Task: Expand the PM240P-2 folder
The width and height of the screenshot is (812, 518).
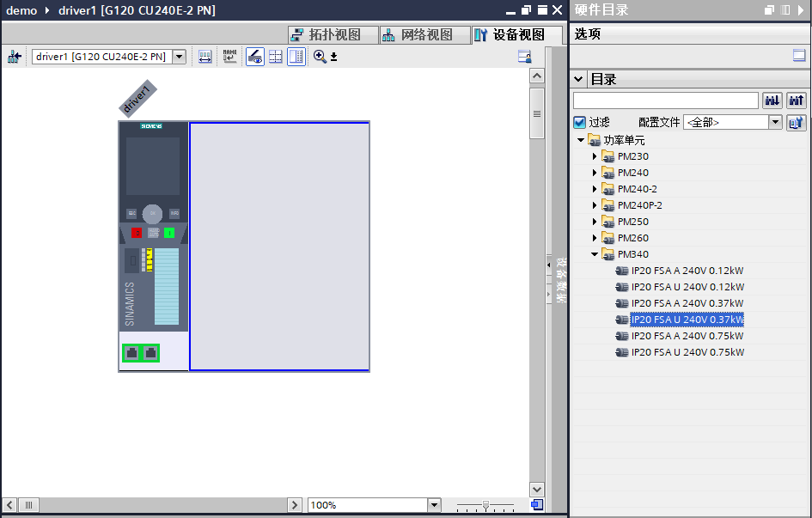Action: [595, 205]
